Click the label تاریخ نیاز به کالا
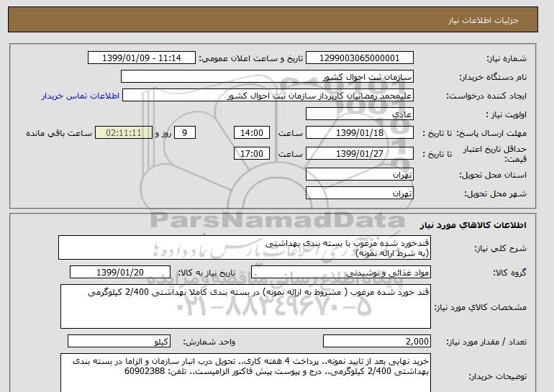 pos(206,273)
